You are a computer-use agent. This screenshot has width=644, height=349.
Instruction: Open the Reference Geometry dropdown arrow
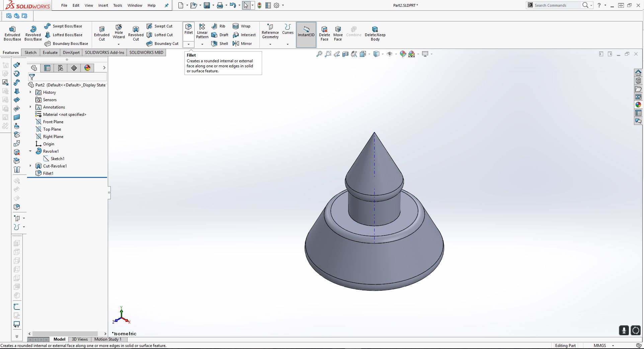click(270, 44)
